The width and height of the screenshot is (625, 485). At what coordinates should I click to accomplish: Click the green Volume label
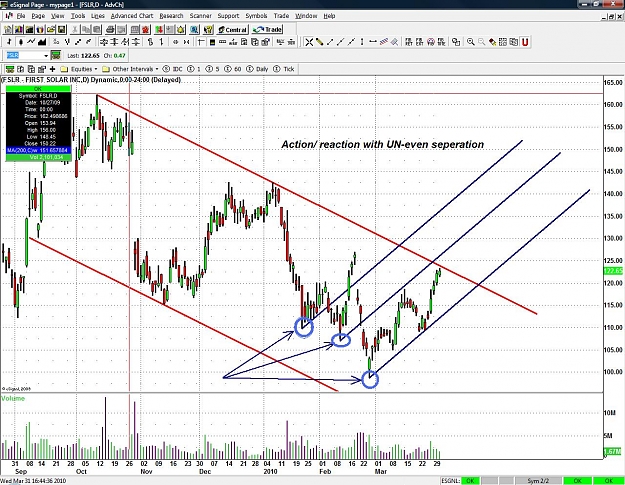(13, 398)
